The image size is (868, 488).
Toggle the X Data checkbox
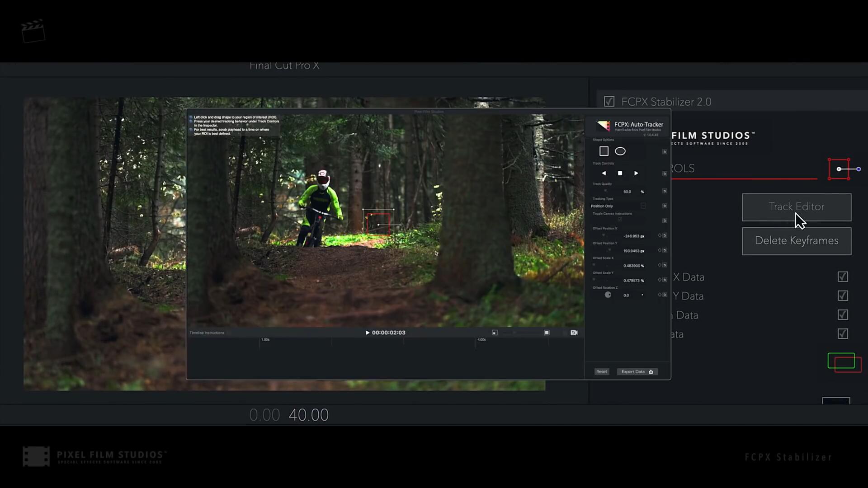pyautogui.click(x=843, y=277)
